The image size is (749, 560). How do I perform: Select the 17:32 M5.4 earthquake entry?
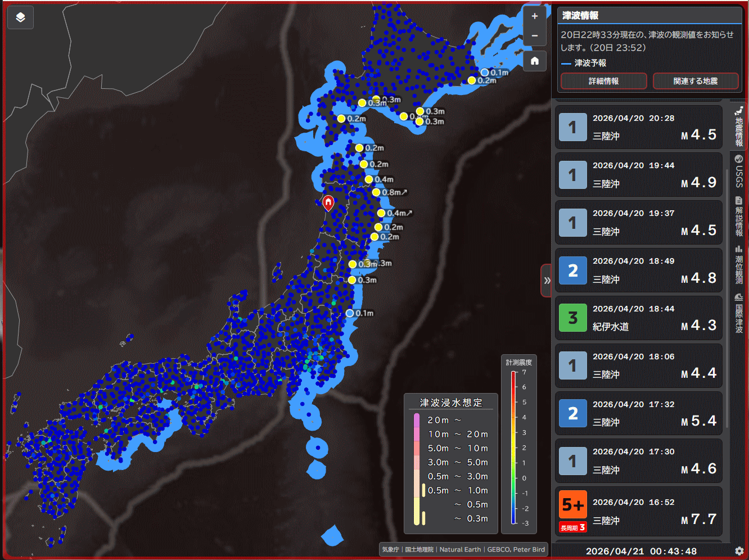tap(638, 413)
